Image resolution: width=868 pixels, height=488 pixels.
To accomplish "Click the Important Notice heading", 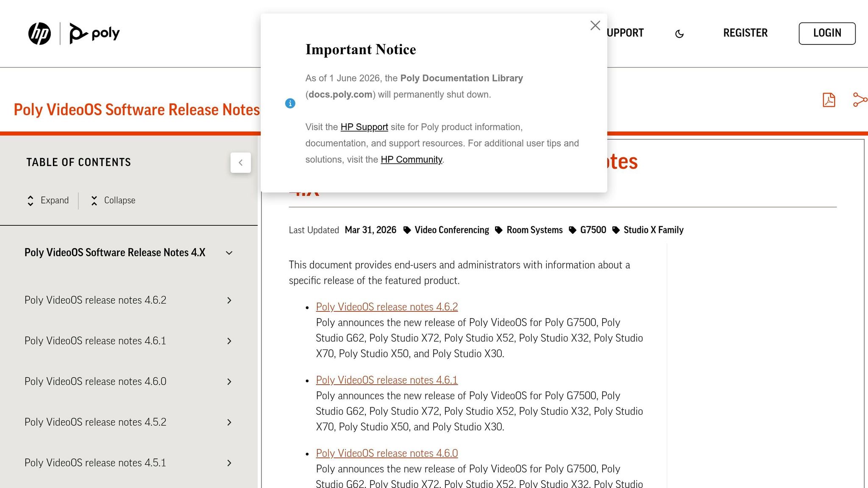I will pos(361,50).
